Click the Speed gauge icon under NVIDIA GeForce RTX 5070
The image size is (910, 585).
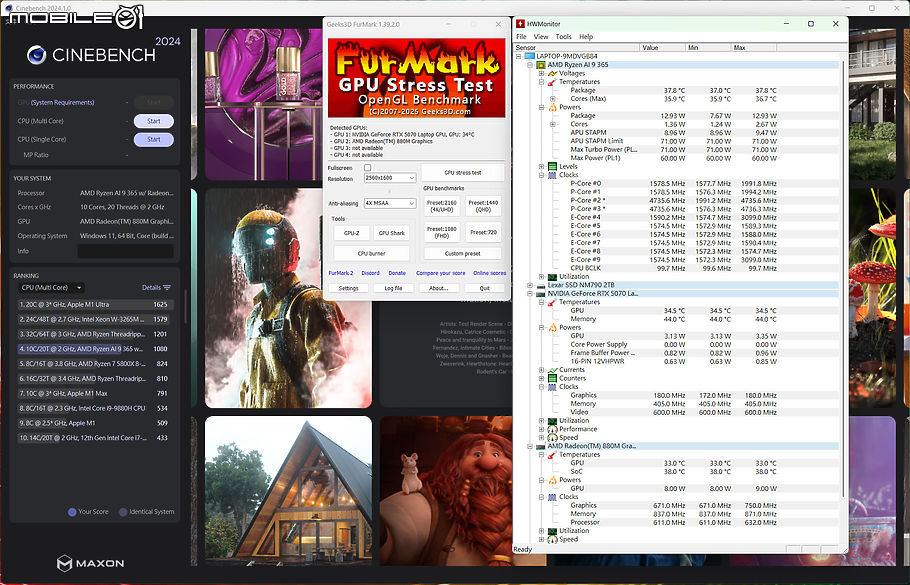(552, 438)
